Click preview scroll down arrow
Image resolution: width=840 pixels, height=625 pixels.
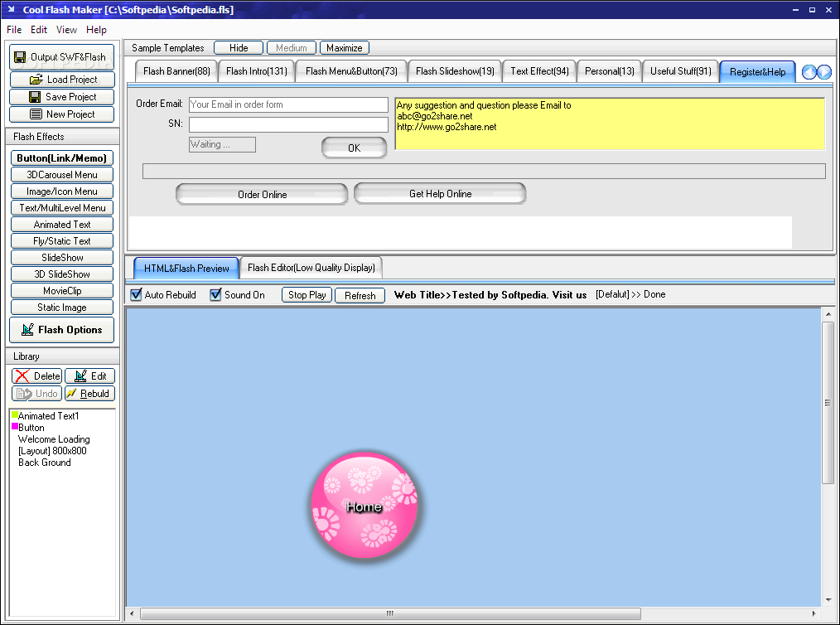(828, 600)
